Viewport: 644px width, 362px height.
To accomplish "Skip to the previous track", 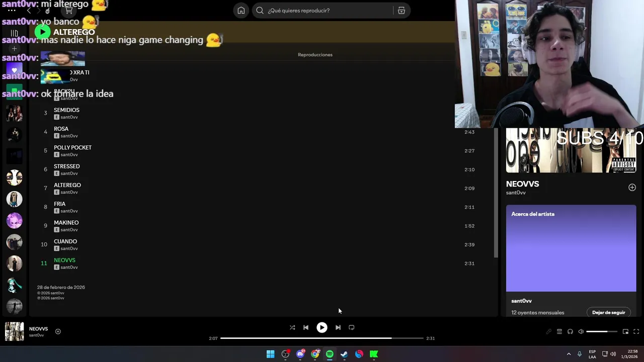I will pyautogui.click(x=306, y=327).
